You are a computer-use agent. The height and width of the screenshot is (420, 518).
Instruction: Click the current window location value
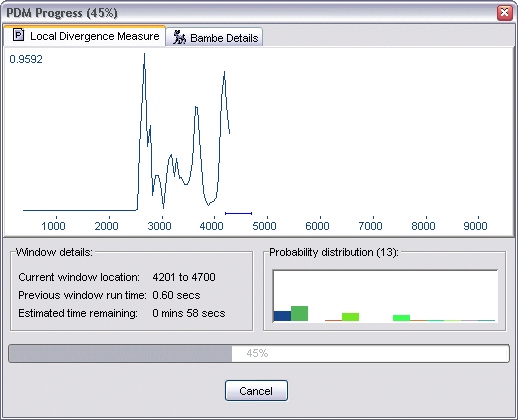[x=184, y=277]
